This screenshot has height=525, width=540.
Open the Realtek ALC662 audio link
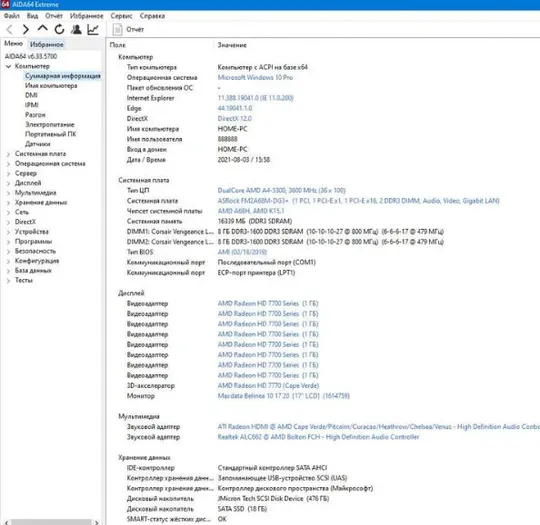pos(318,437)
